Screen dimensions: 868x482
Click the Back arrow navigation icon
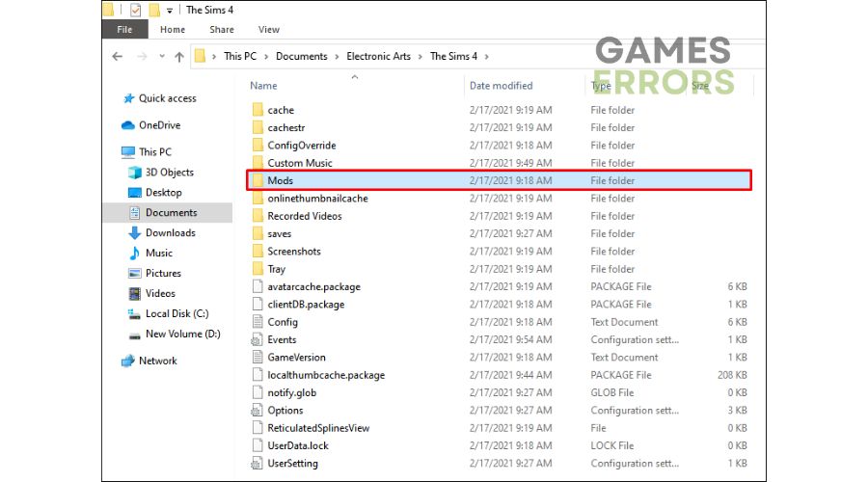click(118, 57)
